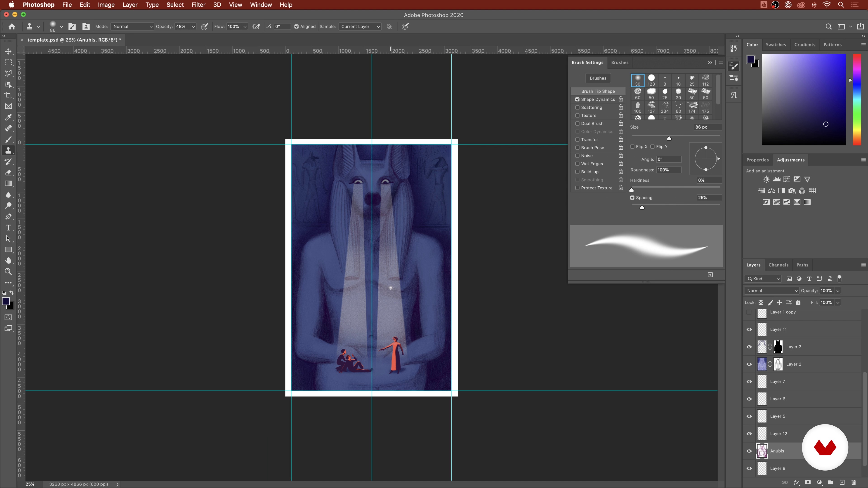Click the brush Size slider handle

pos(669,138)
